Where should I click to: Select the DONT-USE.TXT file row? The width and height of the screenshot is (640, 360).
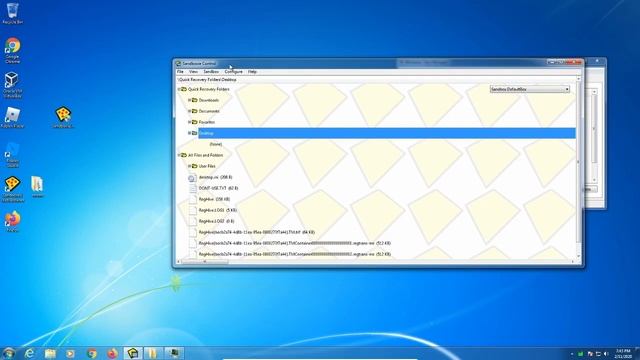coord(218,188)
